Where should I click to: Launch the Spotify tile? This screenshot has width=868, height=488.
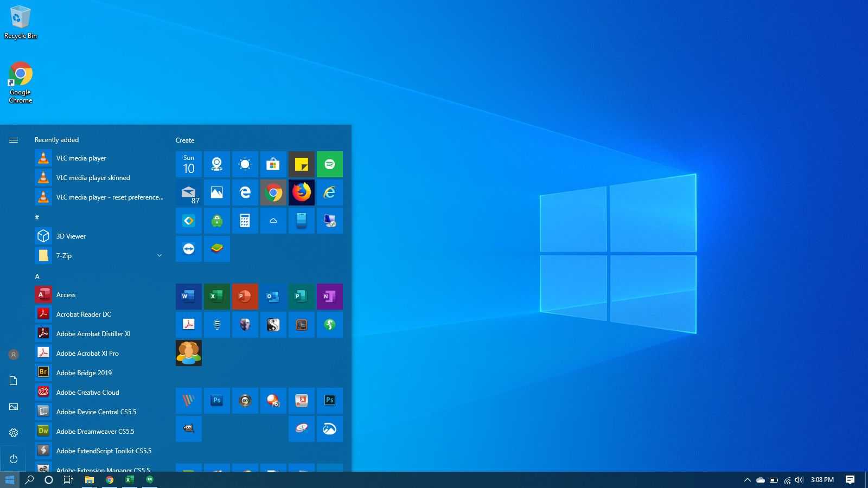click(330, 164)
